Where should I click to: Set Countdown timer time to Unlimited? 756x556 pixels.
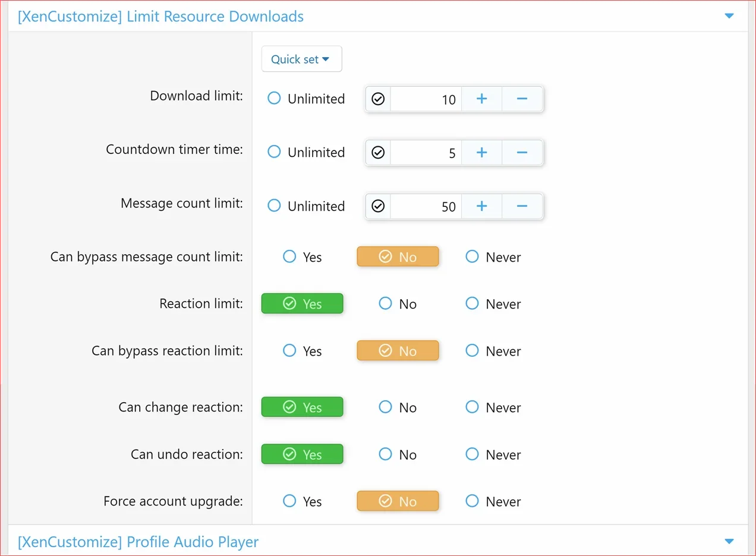click(274, 152)
